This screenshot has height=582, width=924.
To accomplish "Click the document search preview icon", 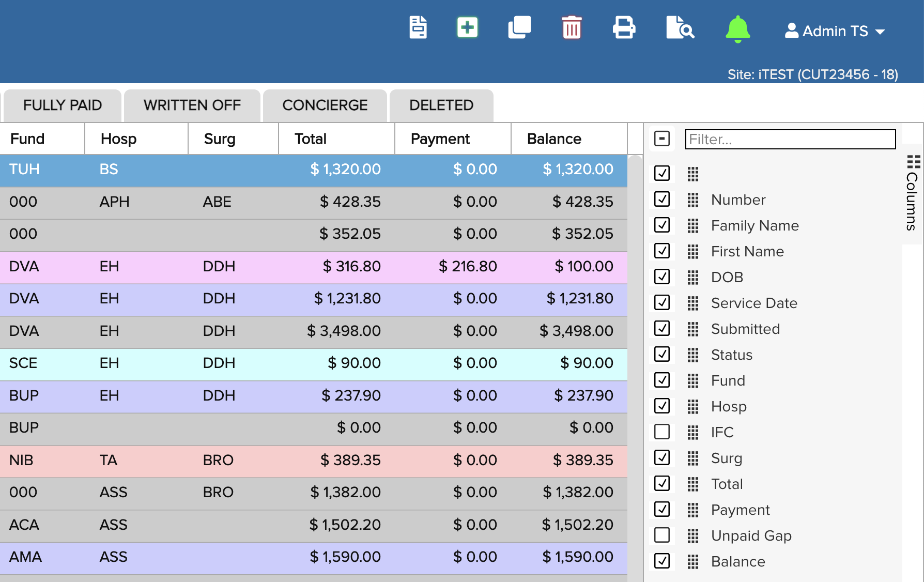I will click(680, 27).
